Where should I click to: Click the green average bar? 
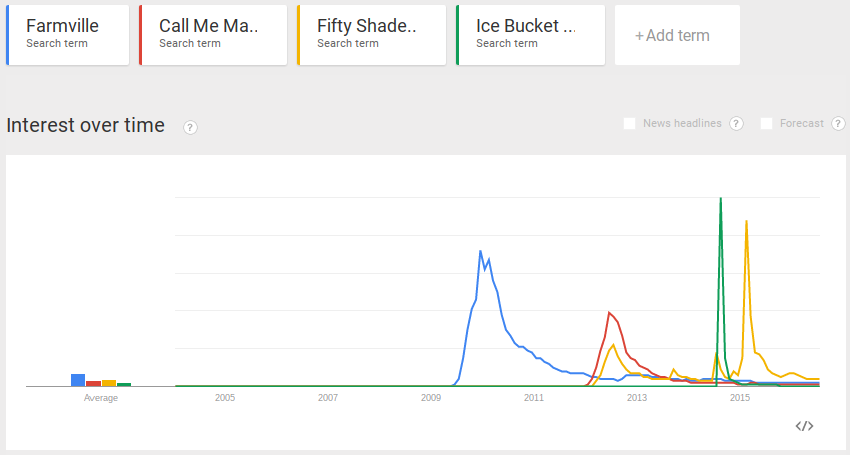[124, 384]
